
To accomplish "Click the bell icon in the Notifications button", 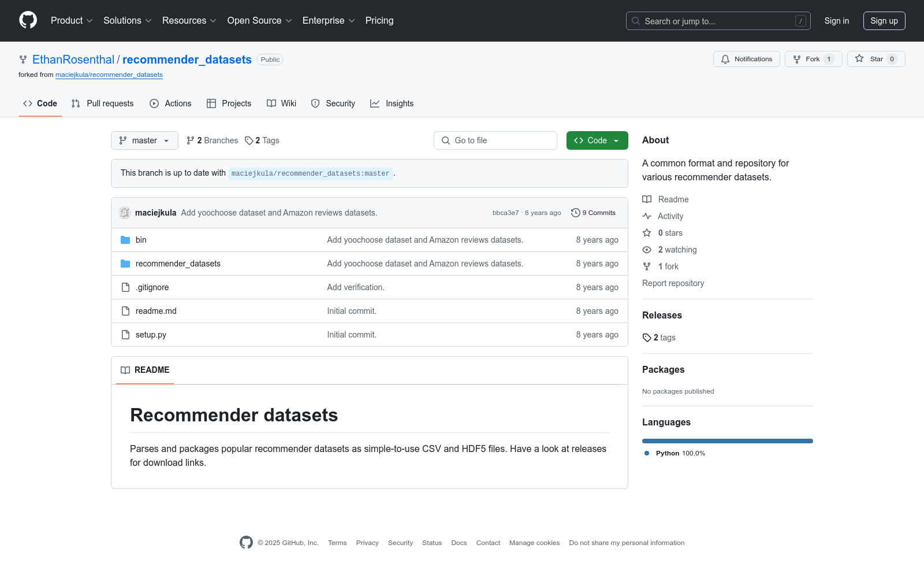I will [x=725, y=59].
